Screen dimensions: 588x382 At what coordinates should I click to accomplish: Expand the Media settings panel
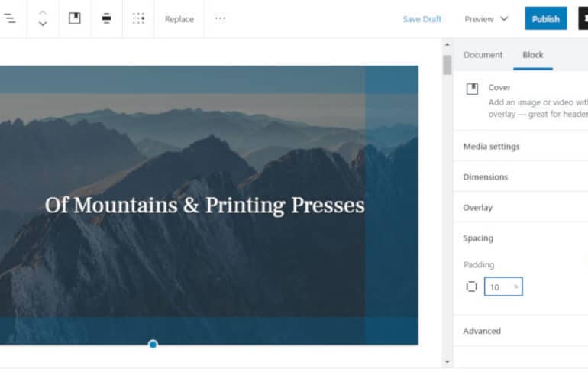[x=521, y=147]
